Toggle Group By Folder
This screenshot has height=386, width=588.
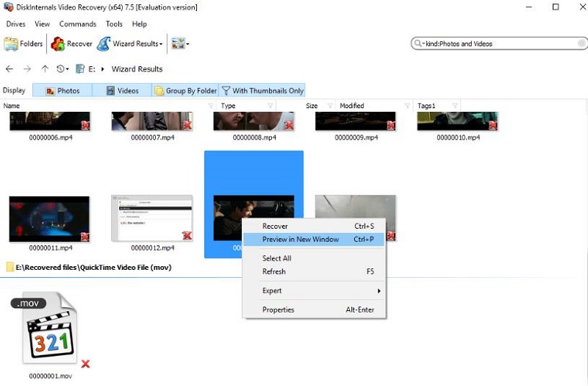coord(186,90)
